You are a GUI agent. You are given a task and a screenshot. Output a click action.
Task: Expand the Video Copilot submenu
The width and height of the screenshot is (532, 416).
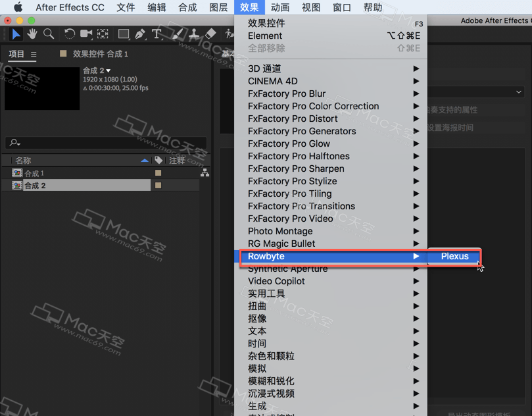point(331,281)
